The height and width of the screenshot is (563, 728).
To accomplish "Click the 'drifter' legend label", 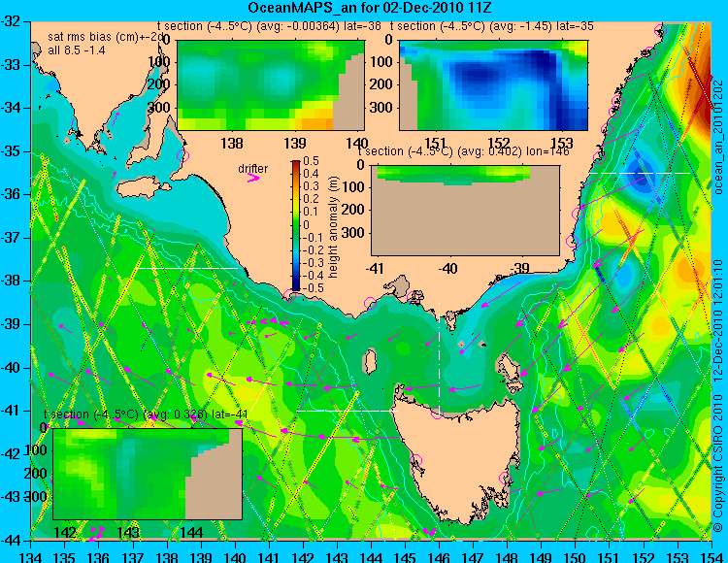I will coord(253,169).
